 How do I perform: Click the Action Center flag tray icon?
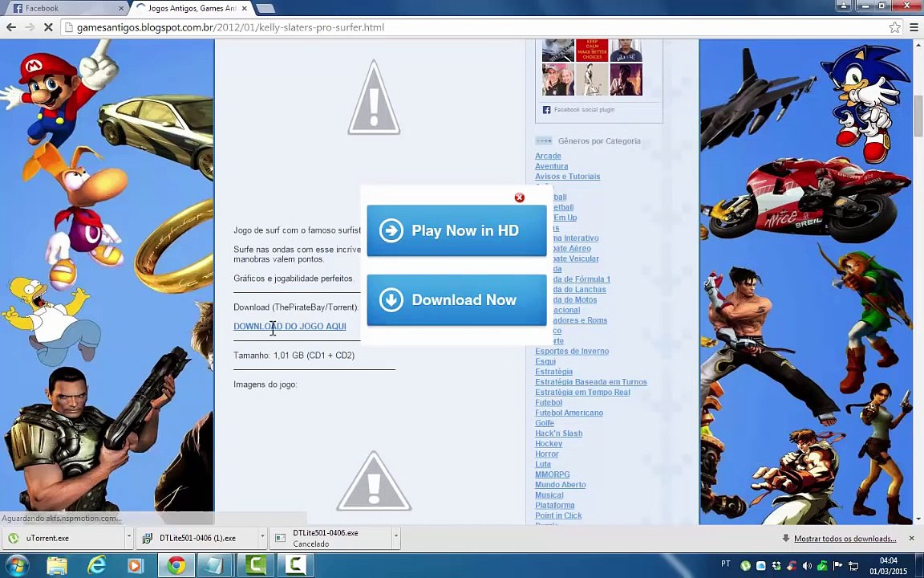(x=837, y=566)
